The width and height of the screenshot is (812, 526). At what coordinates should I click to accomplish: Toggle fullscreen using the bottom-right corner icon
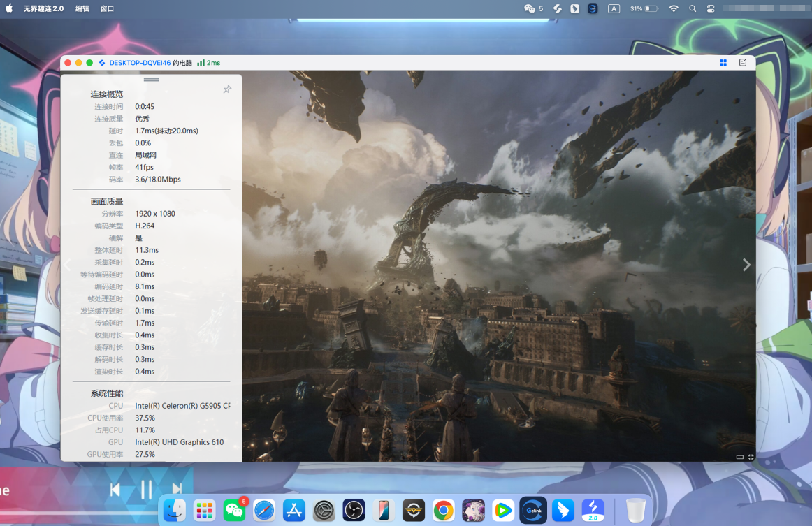[751, 457]
